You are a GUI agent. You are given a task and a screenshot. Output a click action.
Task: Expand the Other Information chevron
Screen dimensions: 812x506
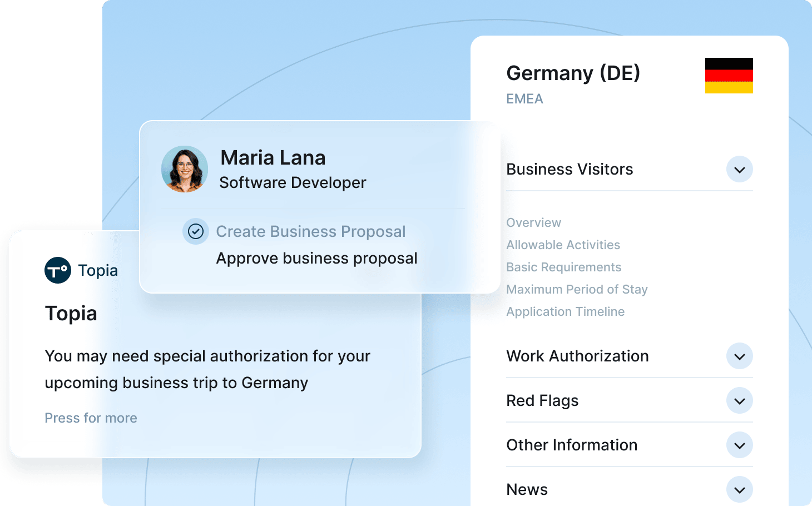click(739, 445)
